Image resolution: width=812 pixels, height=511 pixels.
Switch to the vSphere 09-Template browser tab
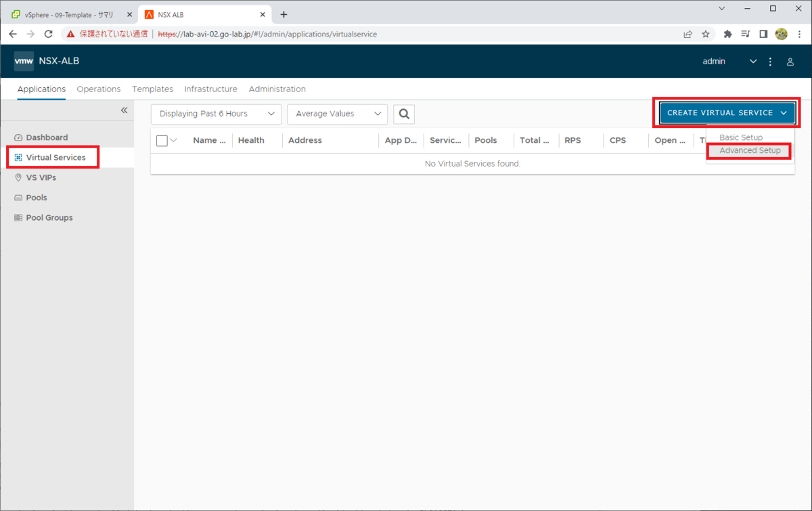69,14
